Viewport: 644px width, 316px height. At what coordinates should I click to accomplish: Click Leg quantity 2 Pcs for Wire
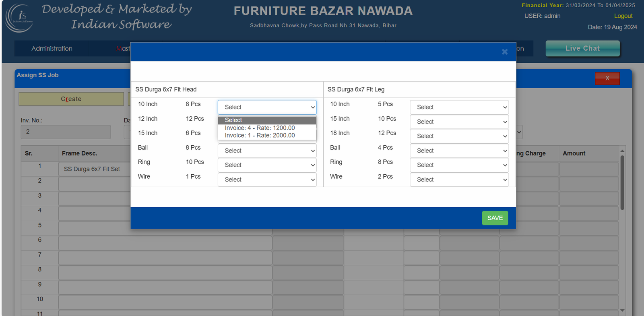pos(385,176)
